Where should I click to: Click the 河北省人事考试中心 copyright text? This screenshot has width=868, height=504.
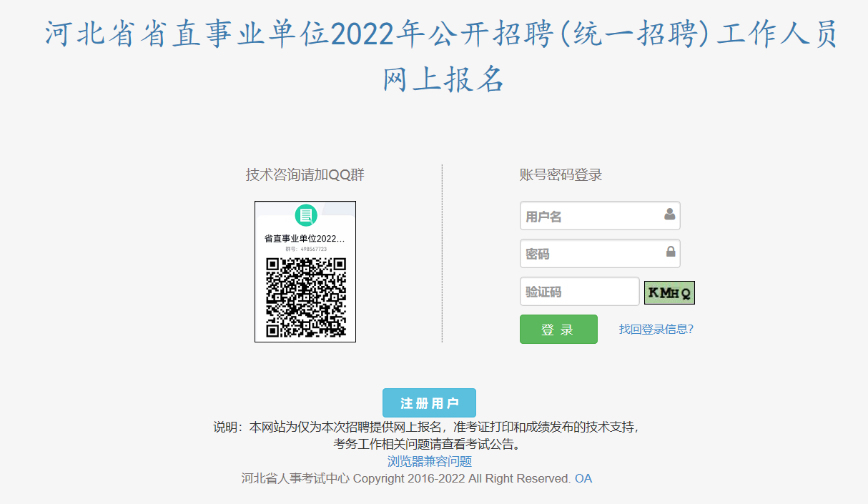click(x=295, y=478)
